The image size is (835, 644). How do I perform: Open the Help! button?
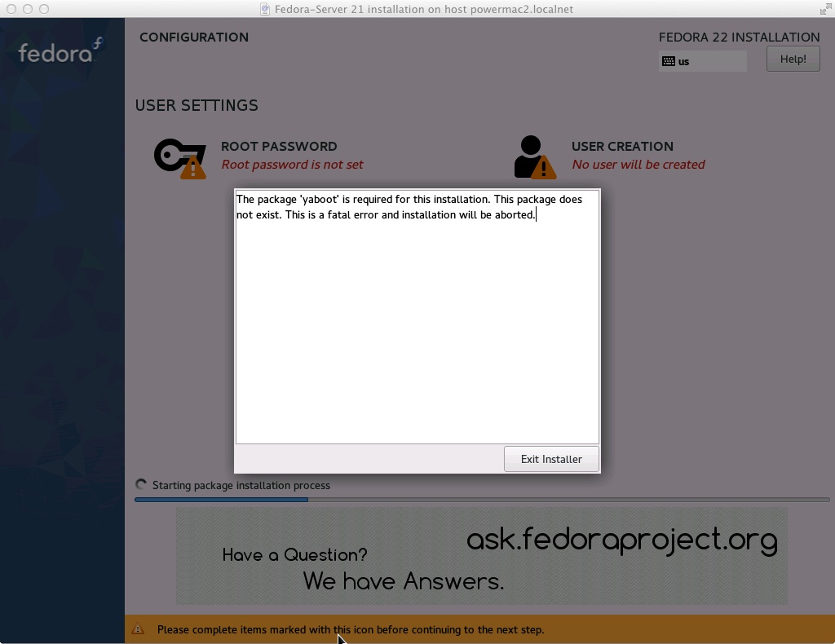pos(793,59)
